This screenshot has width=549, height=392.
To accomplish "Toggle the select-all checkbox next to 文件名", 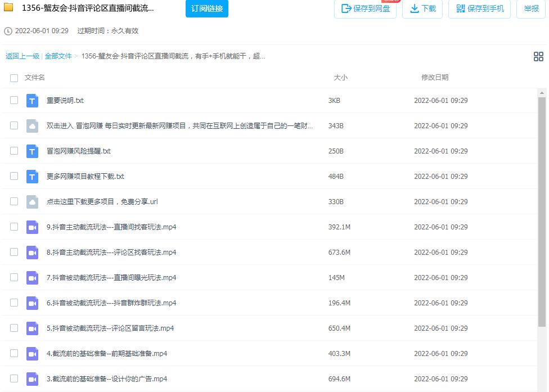I will click(x=14, y=78).
